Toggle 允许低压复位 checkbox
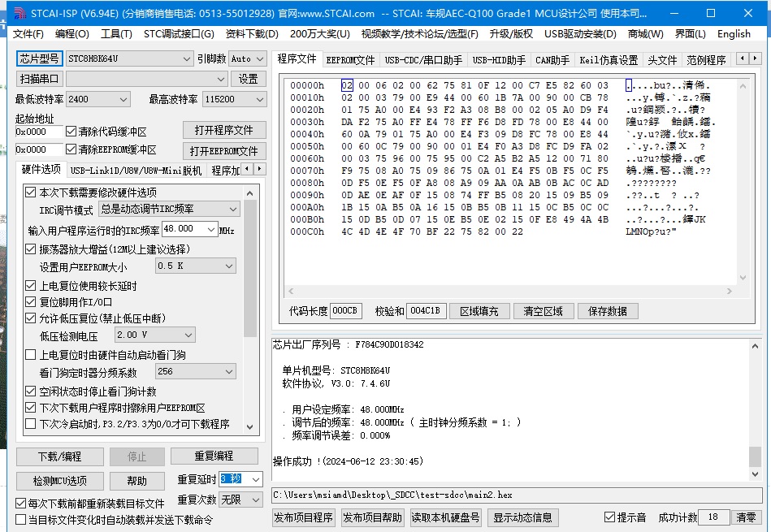The image size is (771, 532). coord(31,318)
